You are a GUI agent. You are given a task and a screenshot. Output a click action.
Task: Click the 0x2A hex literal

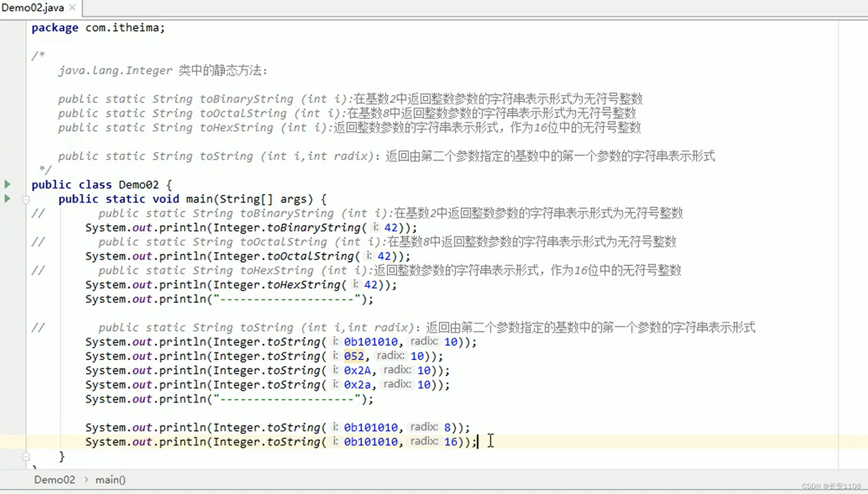357,370
